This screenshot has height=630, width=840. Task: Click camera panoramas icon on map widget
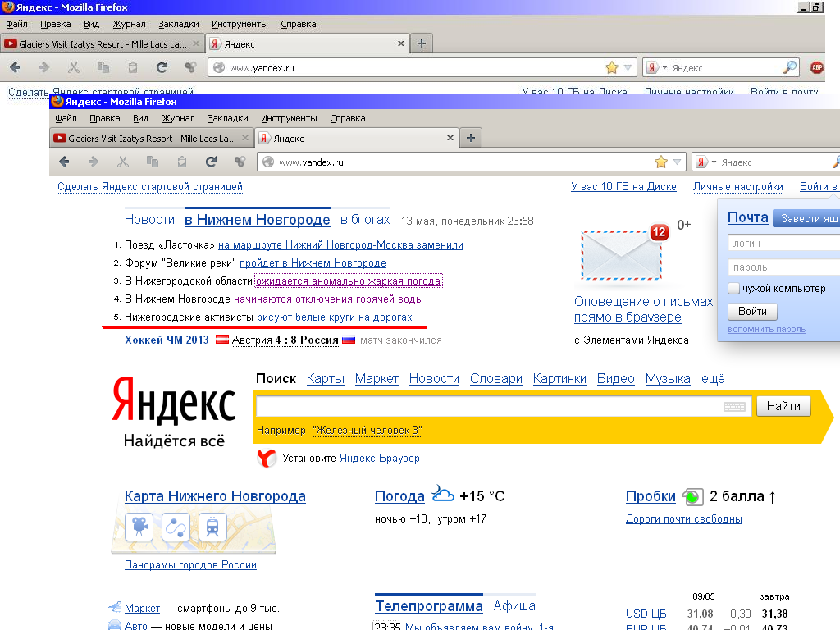point(139,527)
